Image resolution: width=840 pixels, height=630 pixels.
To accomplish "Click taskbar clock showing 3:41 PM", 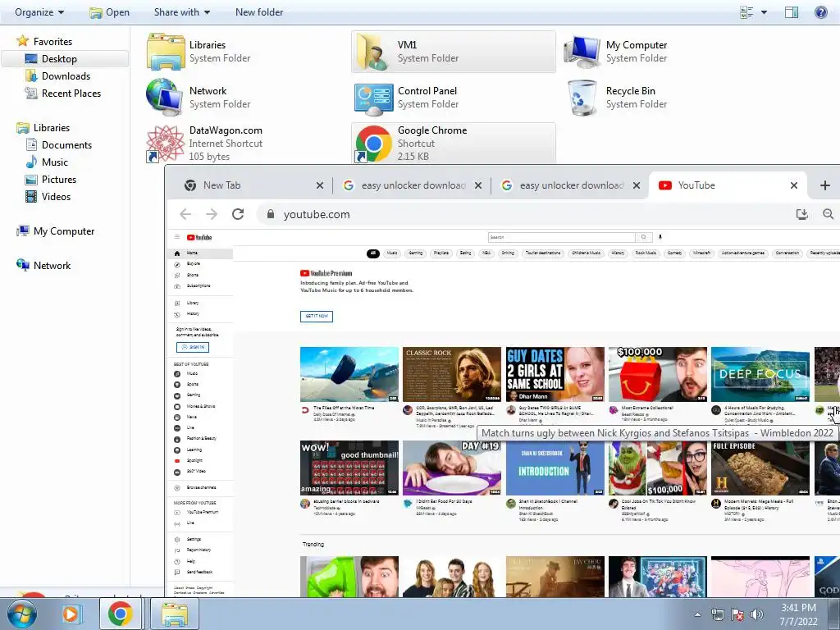I will (798, 614).
